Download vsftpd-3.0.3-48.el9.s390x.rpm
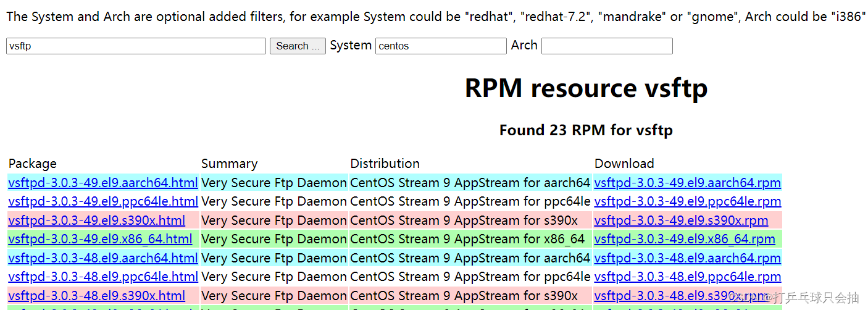 coord(681,296)
